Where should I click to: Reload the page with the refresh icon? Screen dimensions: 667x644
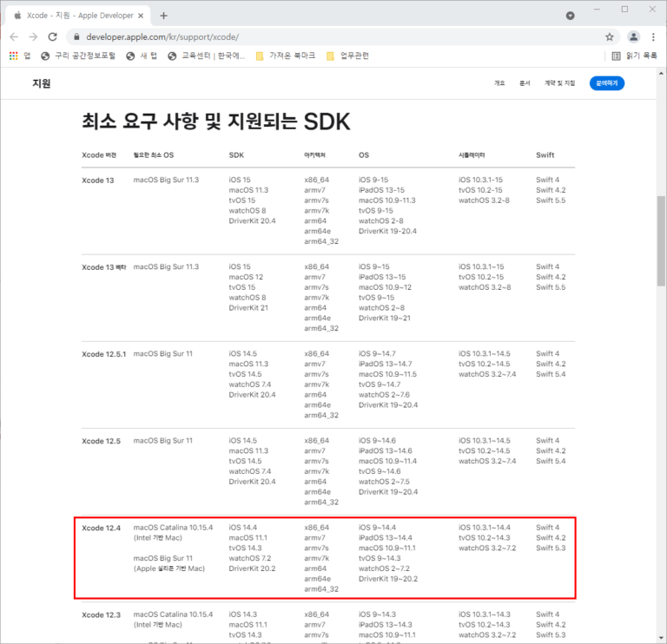pos(52,37)
